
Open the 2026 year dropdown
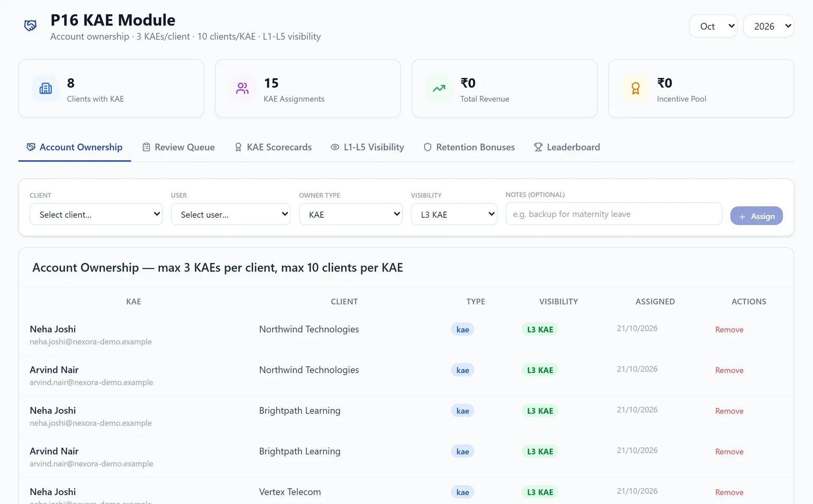pos(769,26)
